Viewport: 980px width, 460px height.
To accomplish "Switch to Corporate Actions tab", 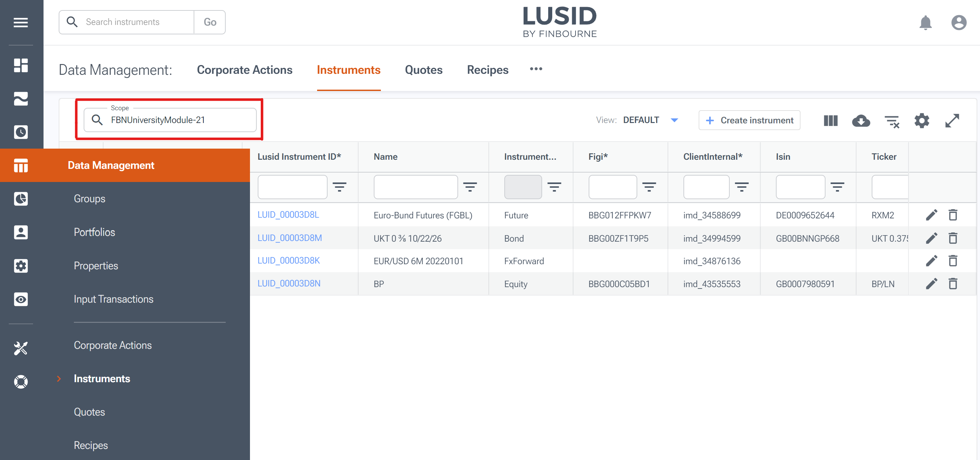I will tap(245, 70).
